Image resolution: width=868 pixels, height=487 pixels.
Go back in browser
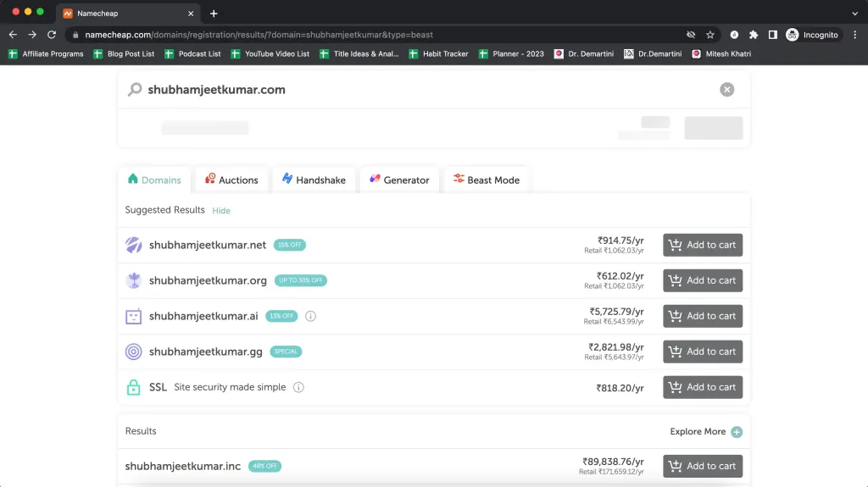click(x=13, y=35)
